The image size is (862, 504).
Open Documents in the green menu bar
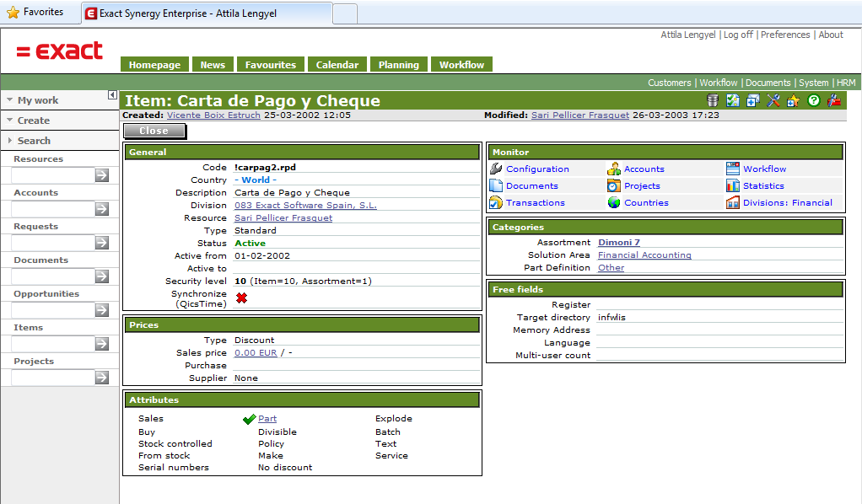(x=768, y=83)
